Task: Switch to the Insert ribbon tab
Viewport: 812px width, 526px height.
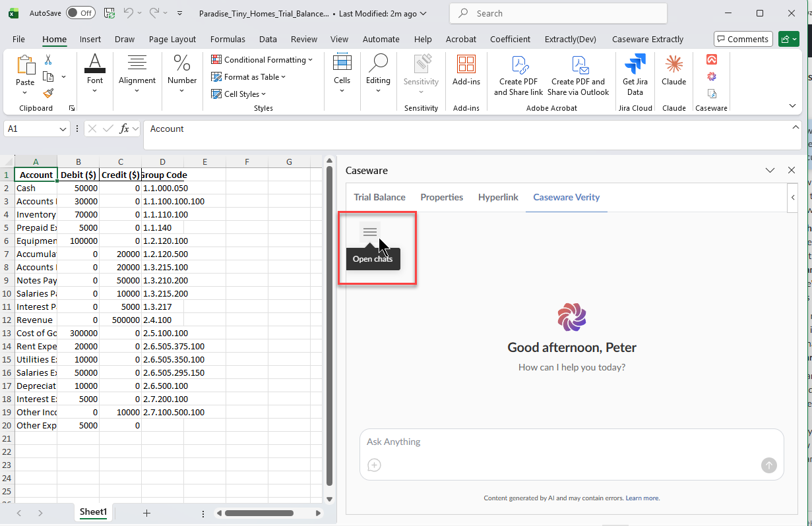Action: coord(90,39)
